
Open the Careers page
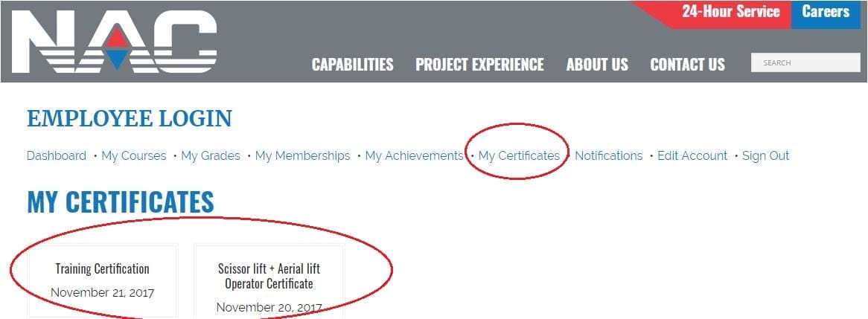(826, 12)
